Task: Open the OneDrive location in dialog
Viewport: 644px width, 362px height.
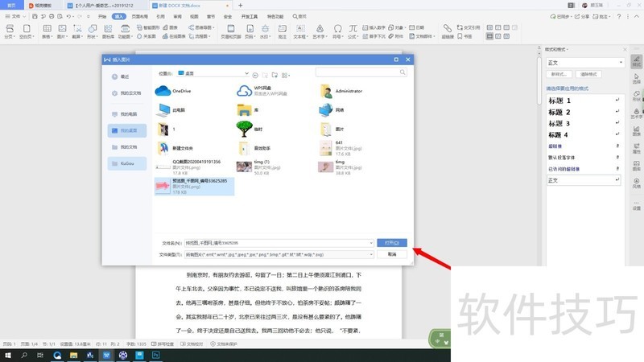Action: click(173, 91)
